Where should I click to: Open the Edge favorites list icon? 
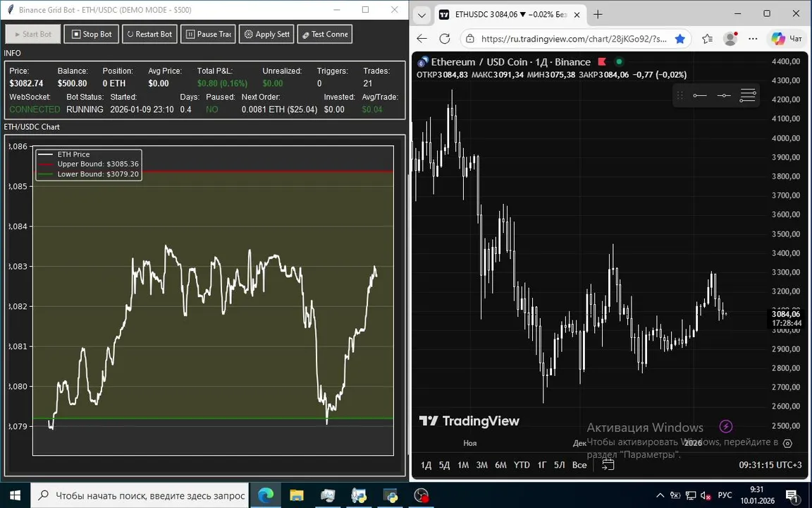tap(708, 39)
